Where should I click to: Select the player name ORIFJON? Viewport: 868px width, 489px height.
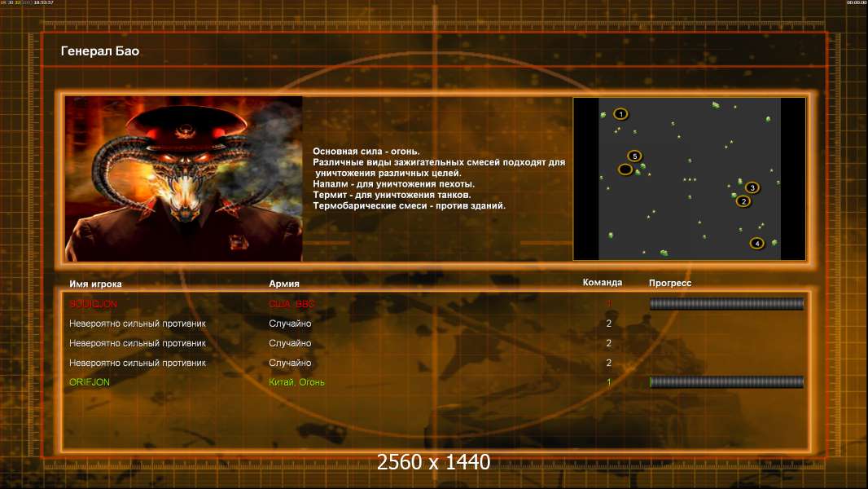click(89, 382)
